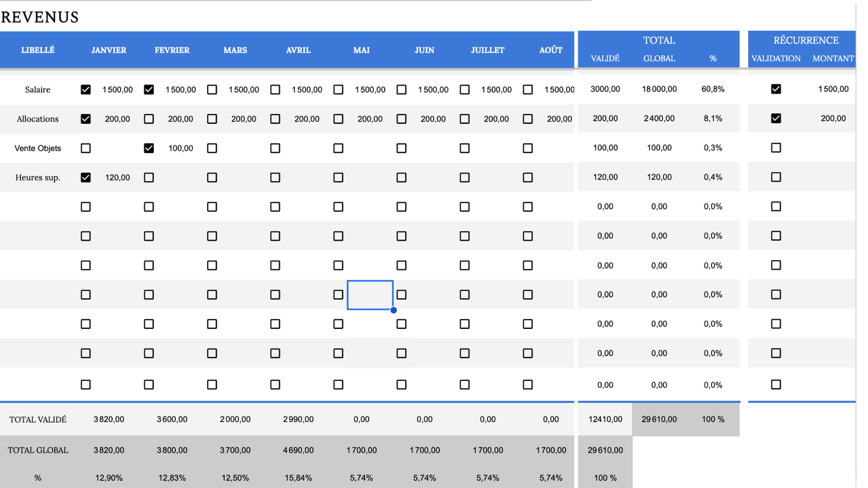Select the Allocations label cell
Image resolution: width=868 pixels, height=488 pixels.
click(x=38, y=119)
